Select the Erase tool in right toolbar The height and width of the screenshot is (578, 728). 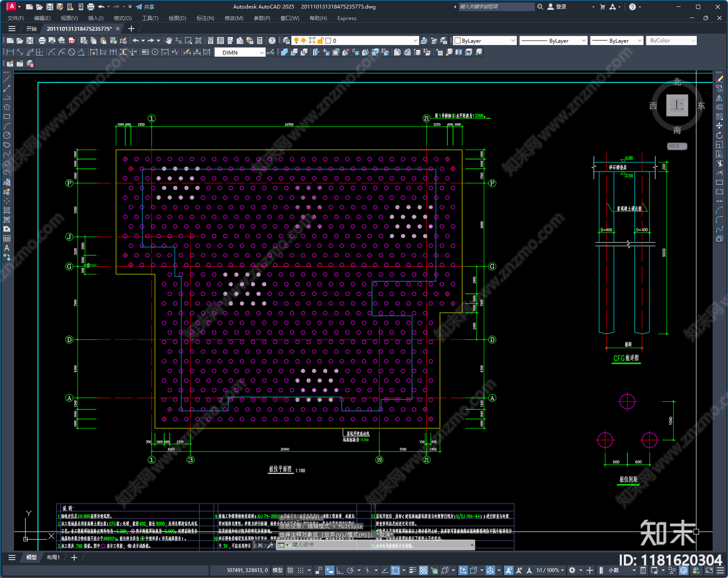[x=719, y=79]
